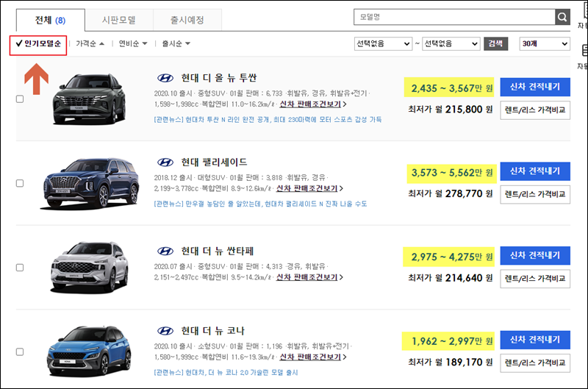588x389 pixels.
Task: Click the dark green 투싼 car image
Action: point(88,99)
